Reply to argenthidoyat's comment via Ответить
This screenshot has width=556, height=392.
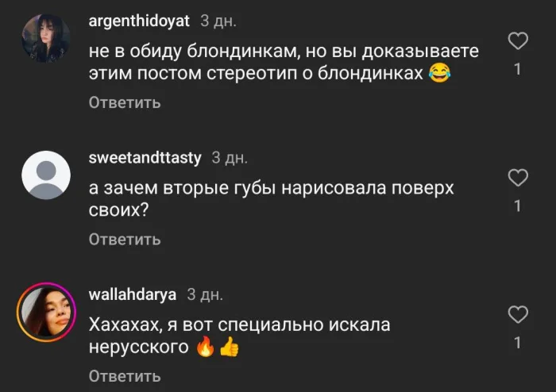point(125,102)
